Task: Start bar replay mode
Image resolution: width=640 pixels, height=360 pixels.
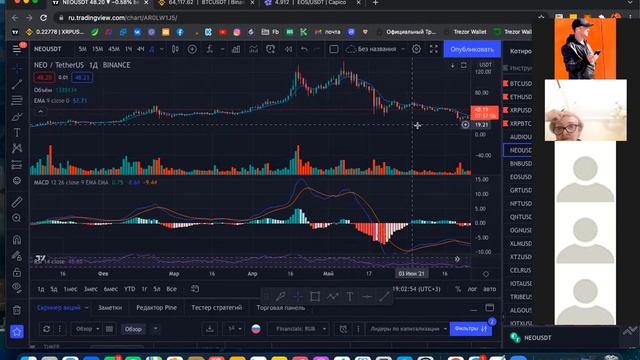Action: tap(288, 49)
